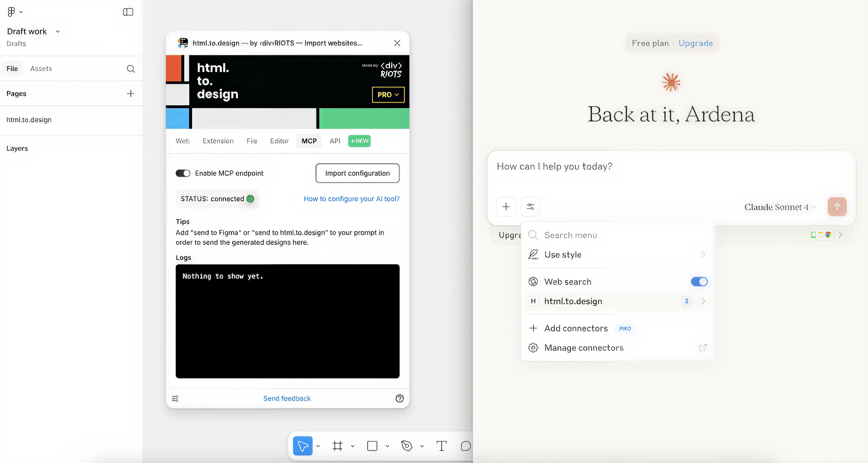The height and width of the screenshot is (463, 868).
Task: Click the Search menu input field
Action: 618,235
